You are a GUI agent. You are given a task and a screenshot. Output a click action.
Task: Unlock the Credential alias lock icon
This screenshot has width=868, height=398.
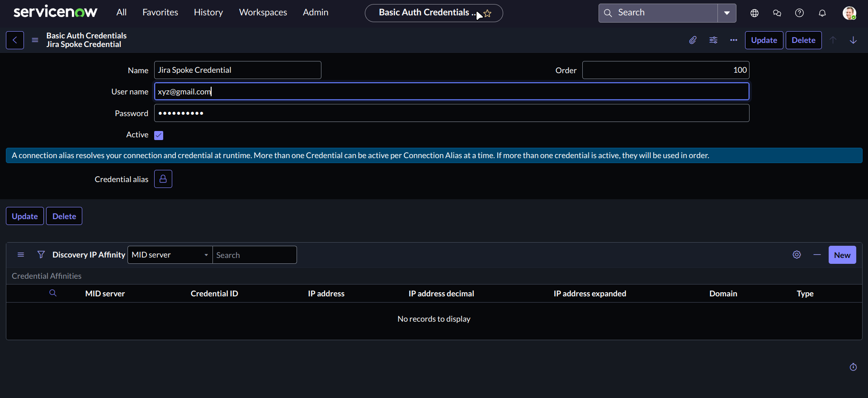tap(163, 179)
